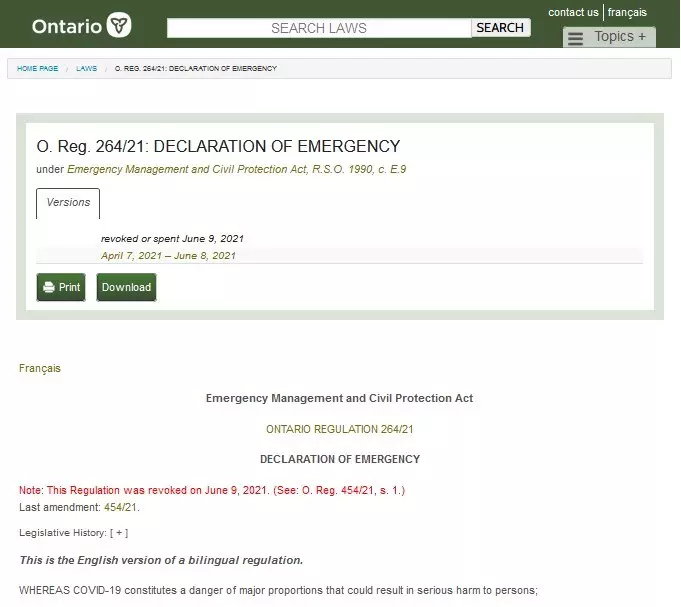Click the current breadcrumb O. REG. 264/21 text

click(196, 69)
